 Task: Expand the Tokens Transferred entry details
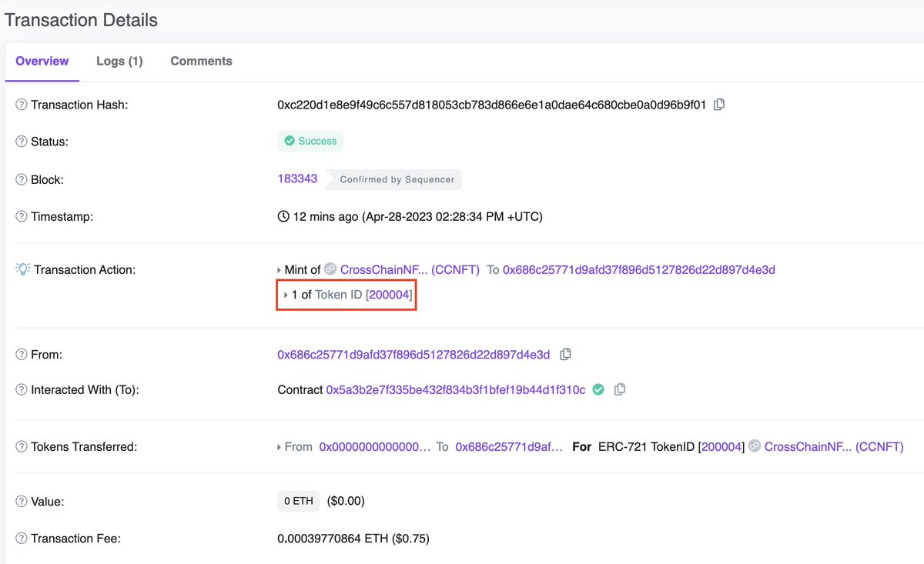[279, 446]
